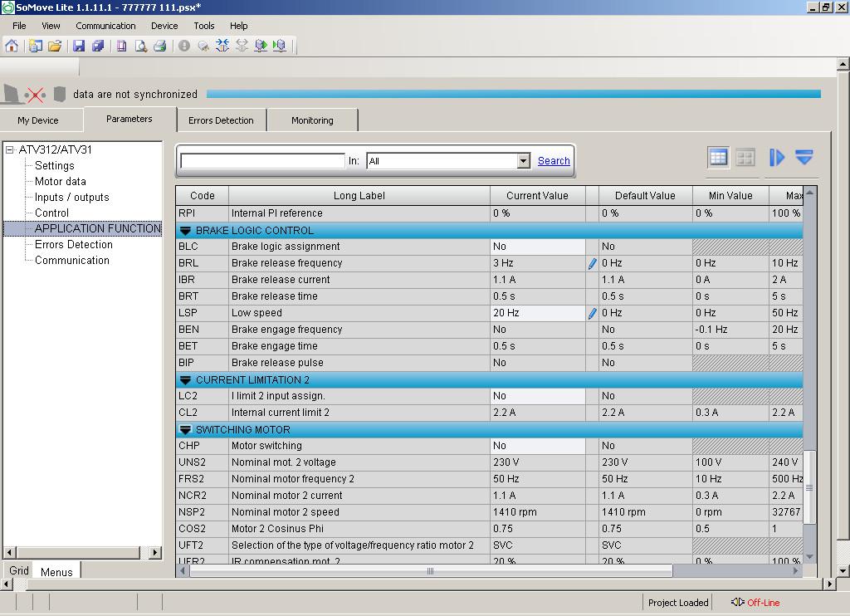This screenshot has width=850, height=616.
Task: Switch to the Errors Detection tab
Action: (221, 120)
